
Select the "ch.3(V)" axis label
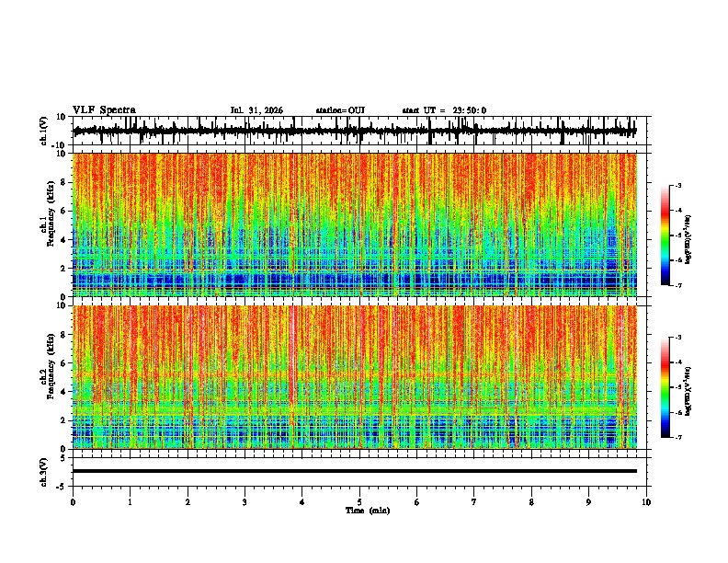(44, 472)
